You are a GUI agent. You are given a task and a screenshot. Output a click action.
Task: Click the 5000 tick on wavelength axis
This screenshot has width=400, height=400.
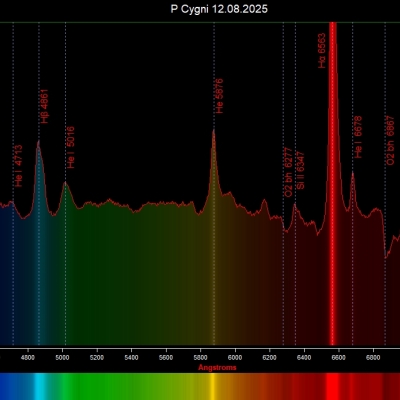pyautogui.click(x=62, y=358)
